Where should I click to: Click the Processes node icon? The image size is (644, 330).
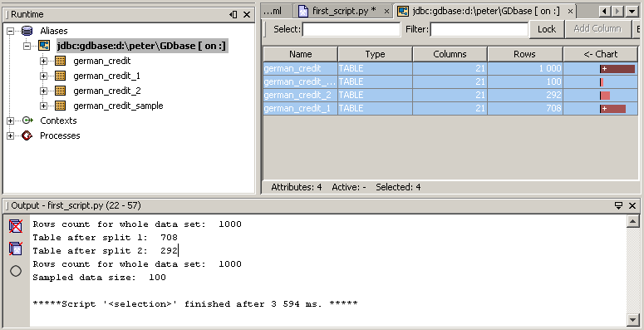27,135
